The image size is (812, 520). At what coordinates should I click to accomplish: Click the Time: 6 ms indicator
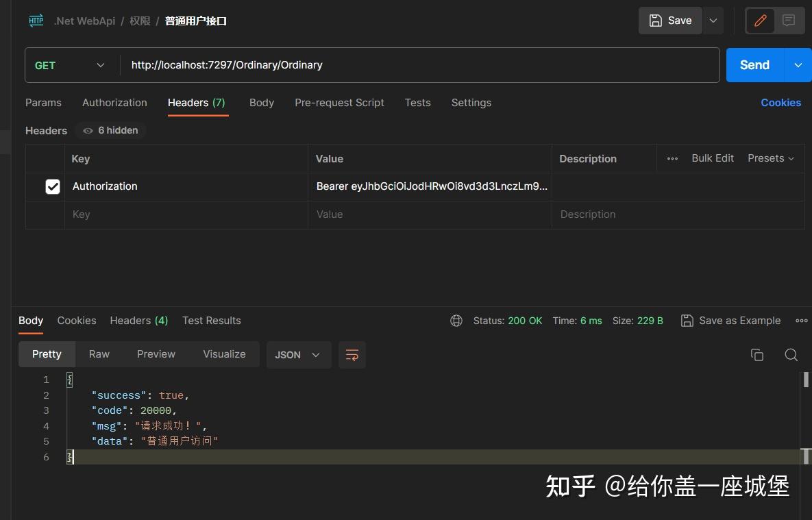coord(577,321)
